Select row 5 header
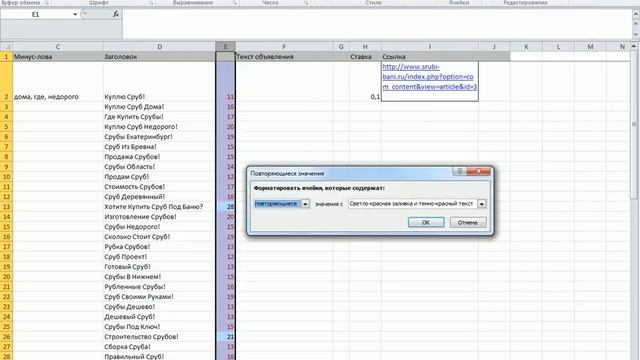 pos(6,127)
